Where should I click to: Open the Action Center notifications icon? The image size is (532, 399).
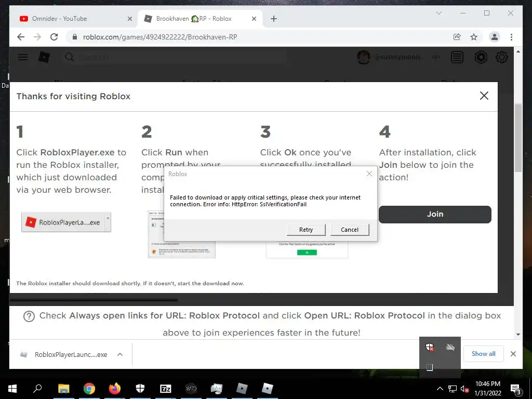click(x=515, y=389)
